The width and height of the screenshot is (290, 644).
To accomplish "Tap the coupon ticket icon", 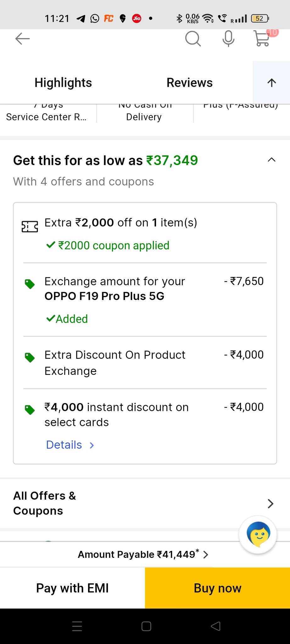I will 30,226.
